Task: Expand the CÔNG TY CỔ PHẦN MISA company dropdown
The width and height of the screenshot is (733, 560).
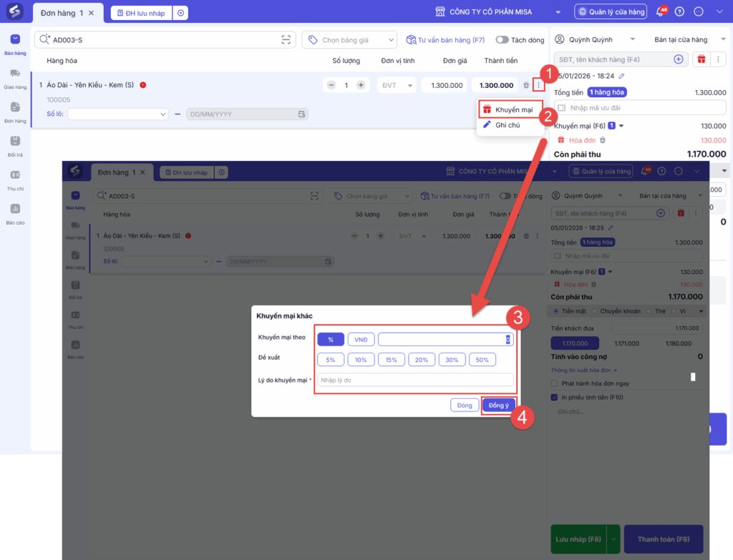Action: (x=558, y=12)
